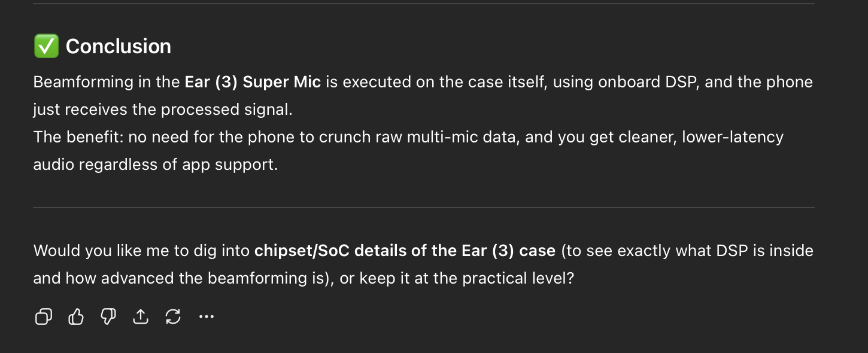Share the response using the upload icon

pyautogui.click(x=141, y=317)
